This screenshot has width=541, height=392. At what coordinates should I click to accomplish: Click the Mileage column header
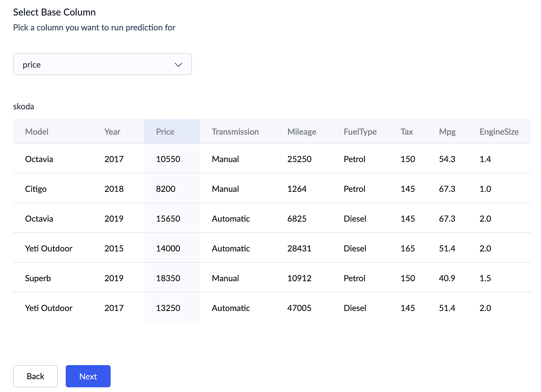(301, 132)
